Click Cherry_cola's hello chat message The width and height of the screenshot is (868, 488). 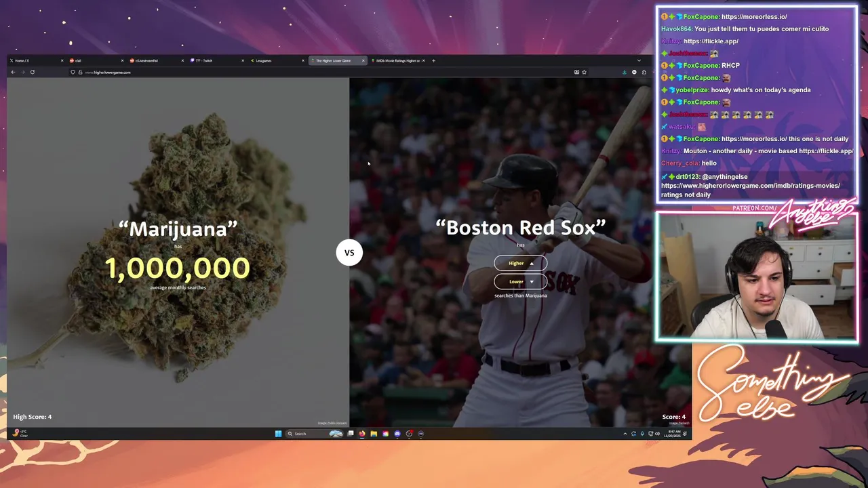(689, 163)
